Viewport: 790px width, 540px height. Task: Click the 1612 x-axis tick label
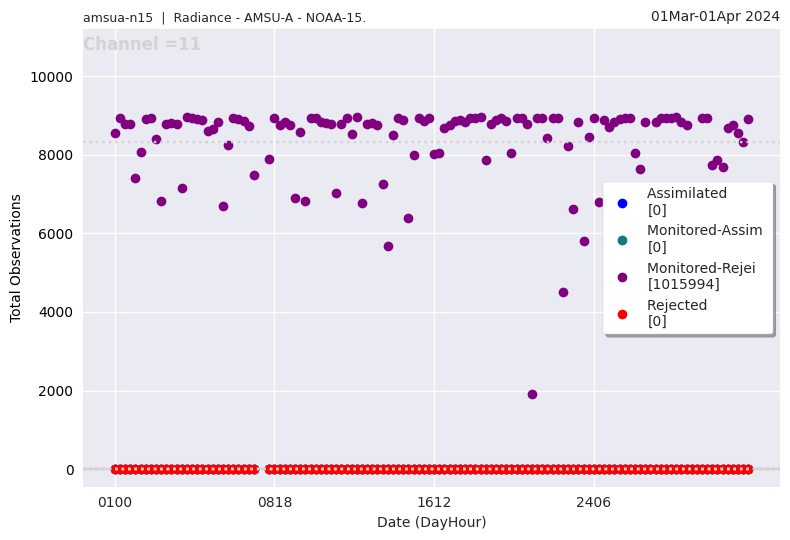coord(434,502)
